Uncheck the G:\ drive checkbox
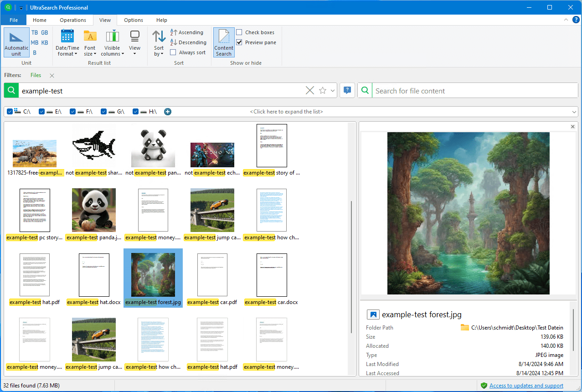The image size is (582, 392). (x=104, y=112)
